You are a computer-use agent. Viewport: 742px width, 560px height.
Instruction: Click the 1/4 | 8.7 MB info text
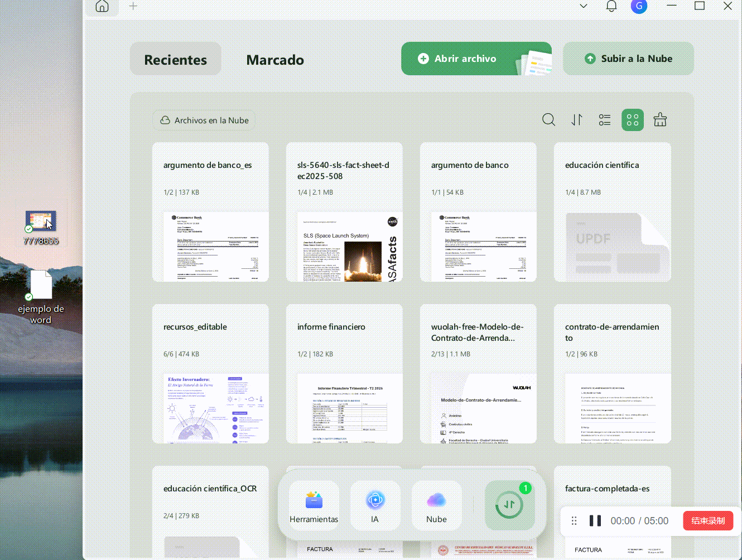click(x=583, y=192)
